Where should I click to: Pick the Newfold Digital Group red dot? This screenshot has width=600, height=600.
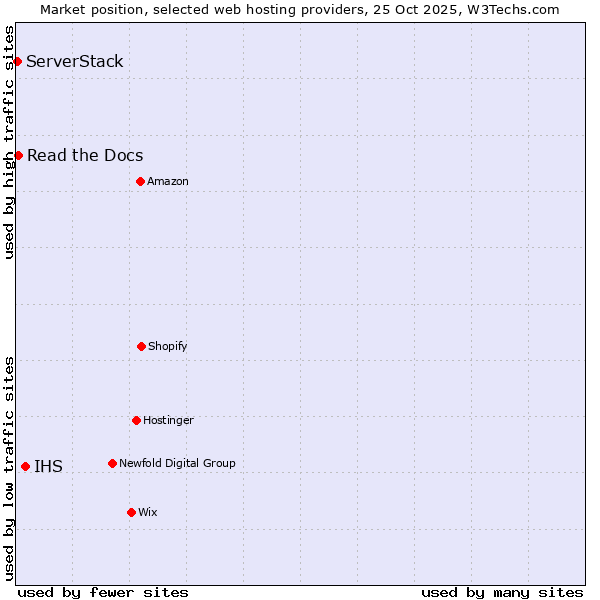click(x=112, y=463)
